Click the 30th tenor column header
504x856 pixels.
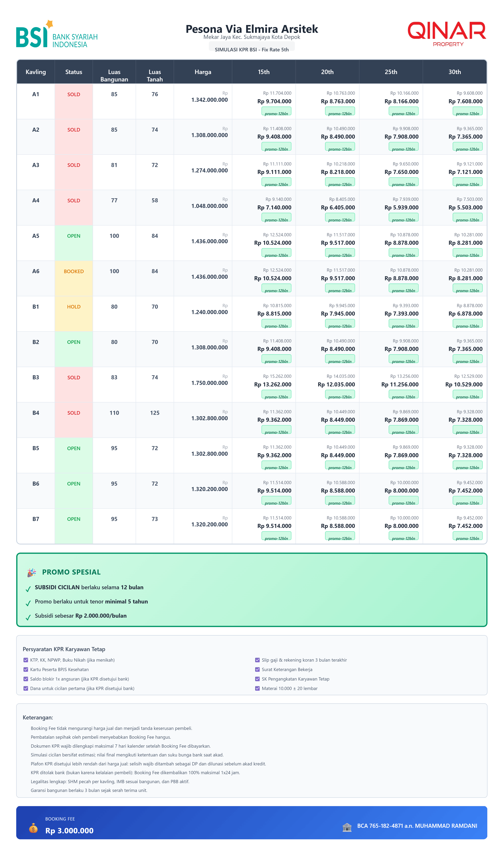pyautogui.click(x=454, y=72)
